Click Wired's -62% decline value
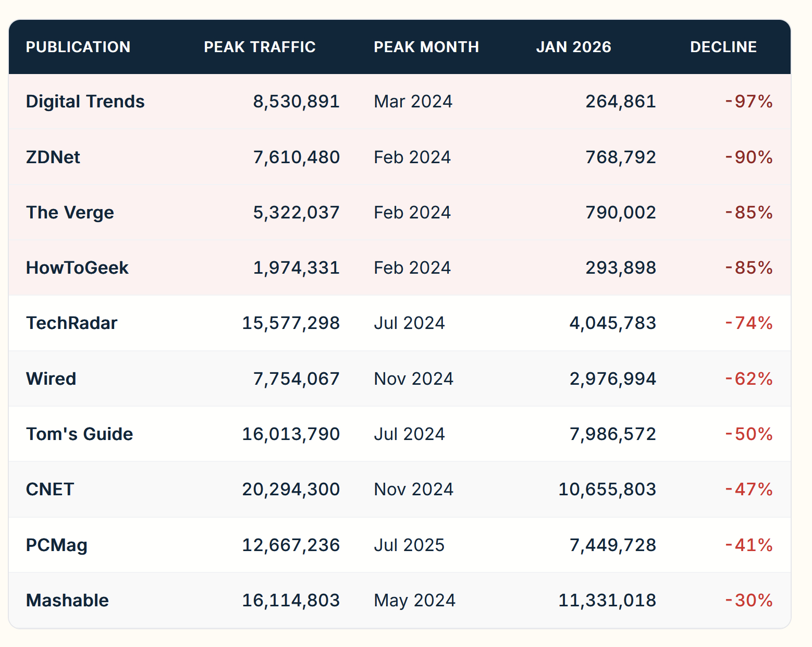The height and width of the screenshot is (647, 812). pyautogui.click(x=749, y=379)
